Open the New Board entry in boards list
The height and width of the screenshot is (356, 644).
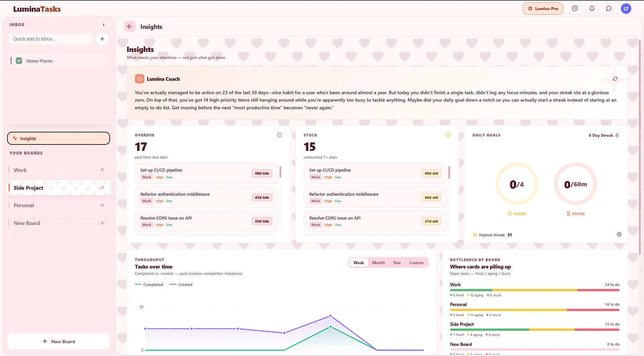(54, 223)
